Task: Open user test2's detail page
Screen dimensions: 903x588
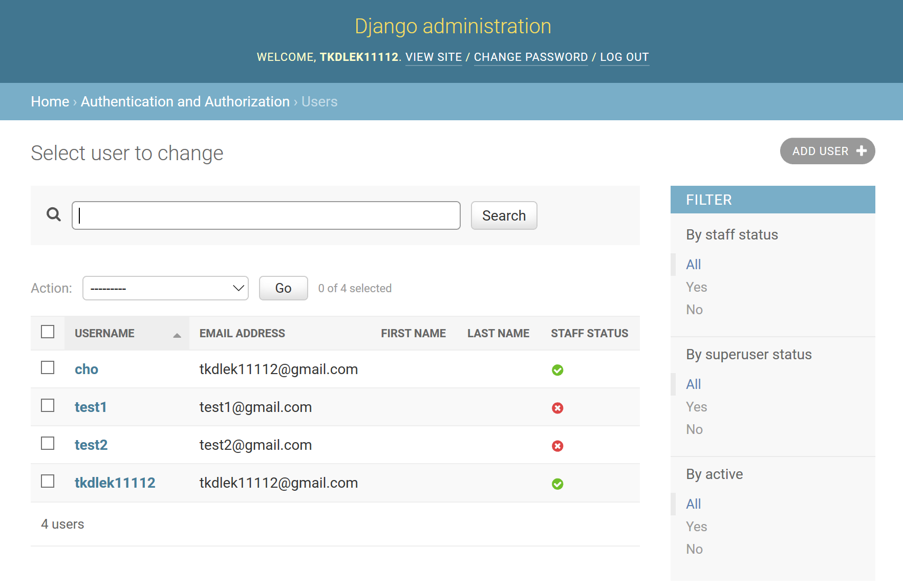Action: [91, 445]
